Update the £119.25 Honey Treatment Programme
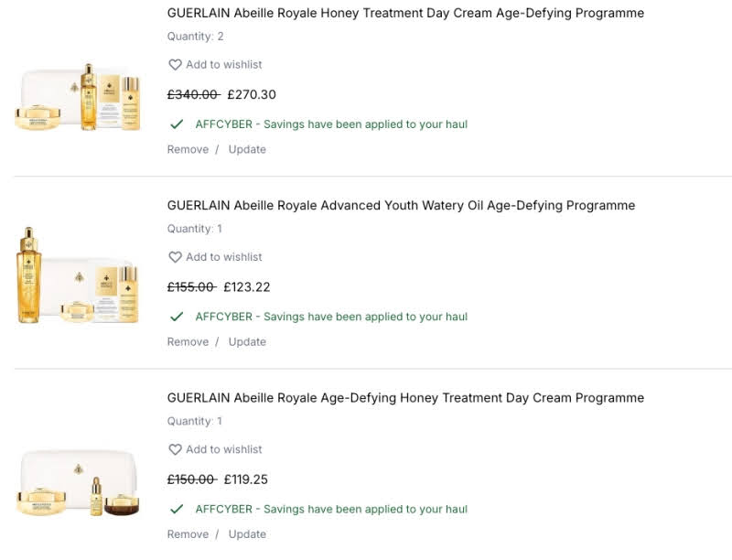 (247, 534)
